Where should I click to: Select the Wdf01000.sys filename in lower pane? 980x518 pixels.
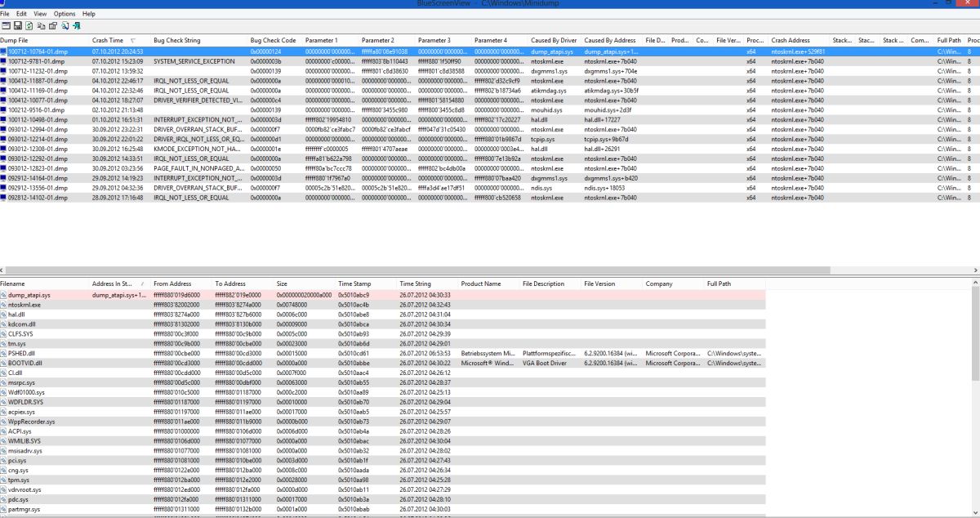(24, 392)
